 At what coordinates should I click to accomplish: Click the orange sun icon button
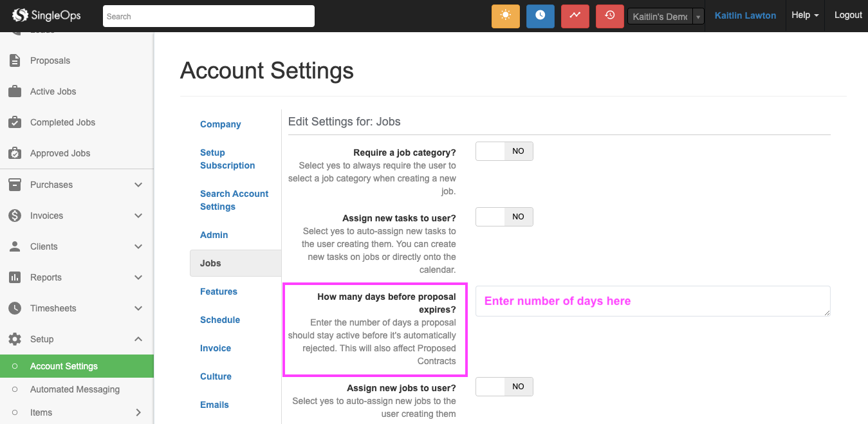(505, 16)
